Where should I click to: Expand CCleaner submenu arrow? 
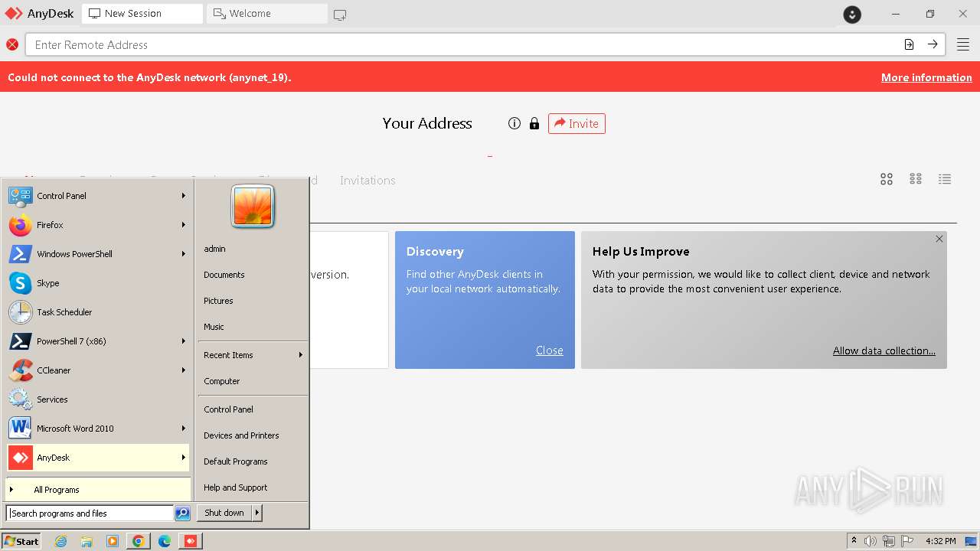tap(184, 370)
